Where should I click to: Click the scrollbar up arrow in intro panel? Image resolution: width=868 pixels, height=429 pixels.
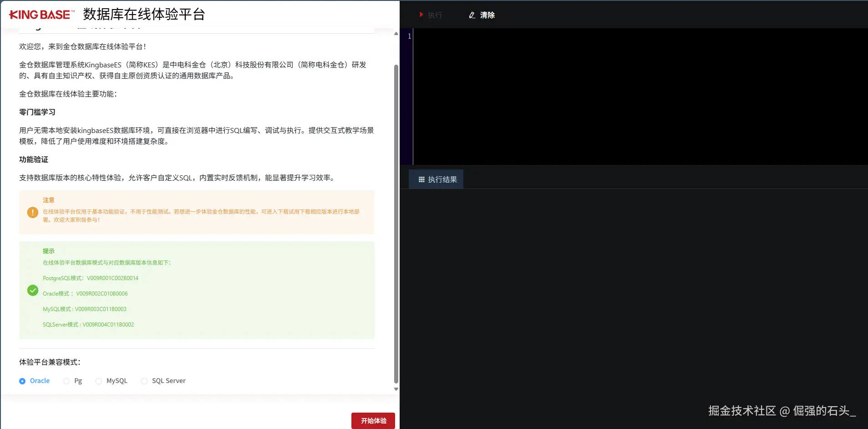pos(396,34)
